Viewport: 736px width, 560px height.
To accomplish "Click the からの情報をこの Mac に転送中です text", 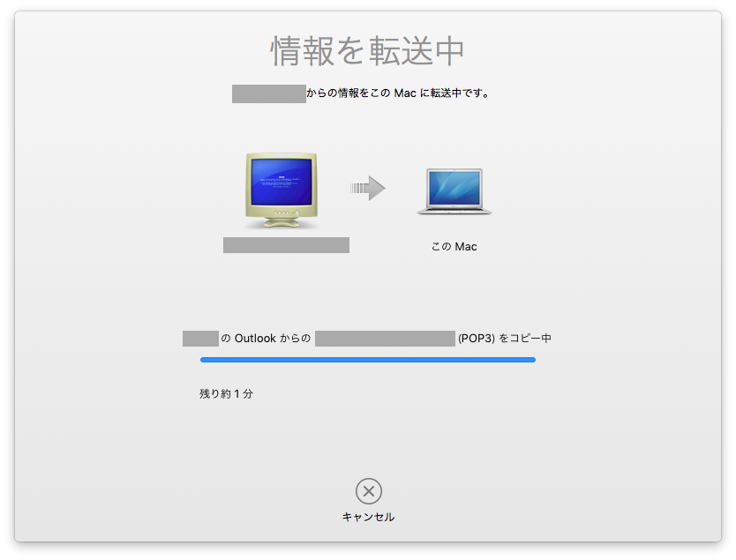I will click(x=398, y=93).
